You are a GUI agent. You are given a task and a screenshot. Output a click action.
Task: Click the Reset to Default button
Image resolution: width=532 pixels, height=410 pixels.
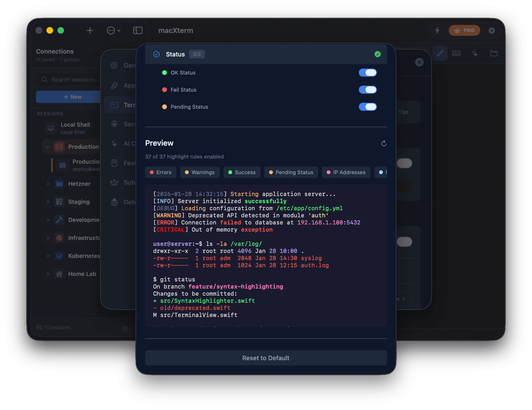tap(266, 358)
